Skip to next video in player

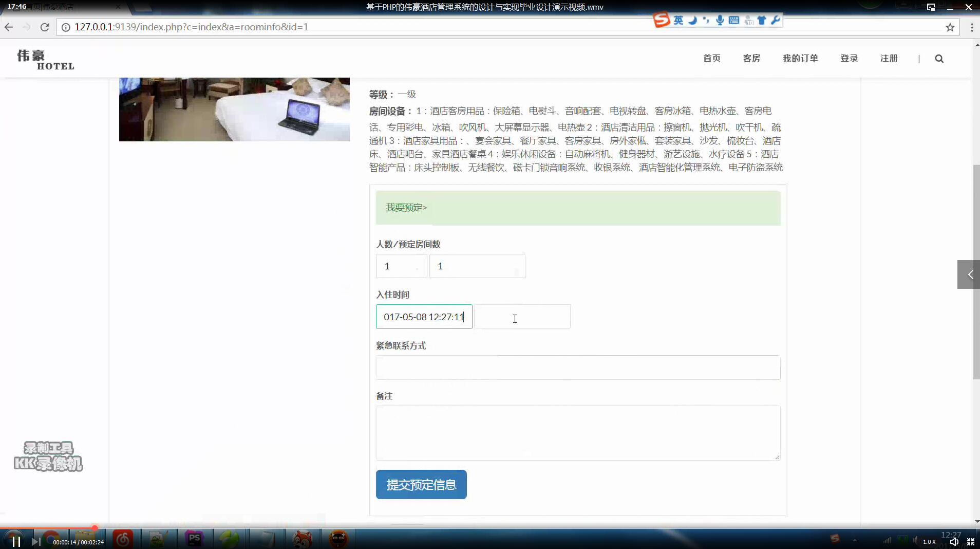36,541
